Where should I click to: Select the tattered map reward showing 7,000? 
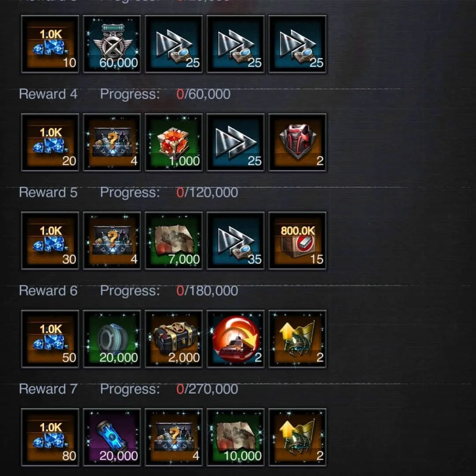coord(174,241)
